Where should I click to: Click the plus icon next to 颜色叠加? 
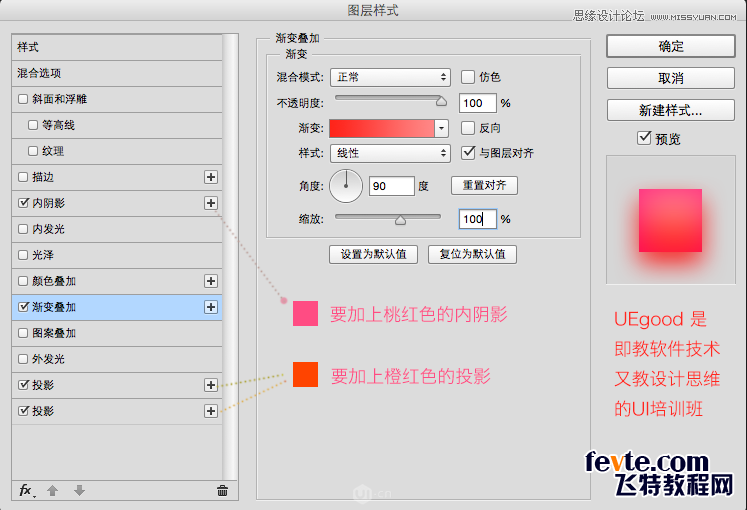pos(211,281)
